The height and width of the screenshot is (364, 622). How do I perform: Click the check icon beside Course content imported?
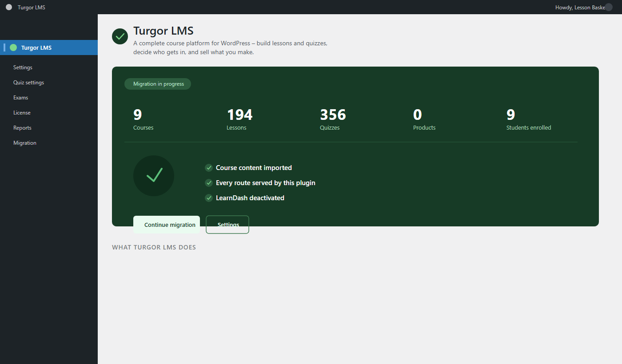pos(209,168)
